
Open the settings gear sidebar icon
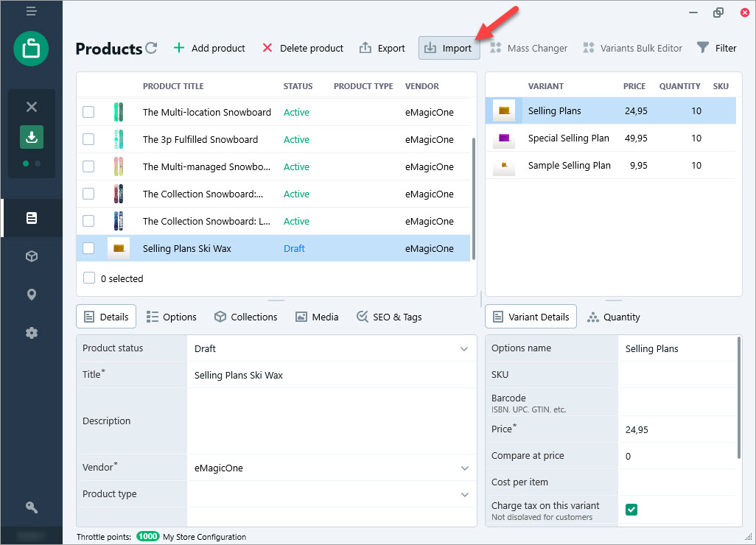(32, 332)
